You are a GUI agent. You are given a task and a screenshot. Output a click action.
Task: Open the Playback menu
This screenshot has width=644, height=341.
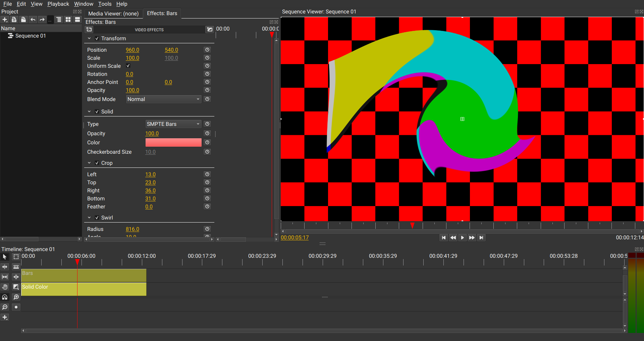pos(58,4)
